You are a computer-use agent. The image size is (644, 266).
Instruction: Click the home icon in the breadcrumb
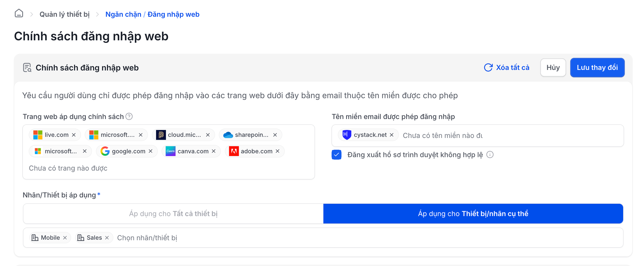click(19, 13)
